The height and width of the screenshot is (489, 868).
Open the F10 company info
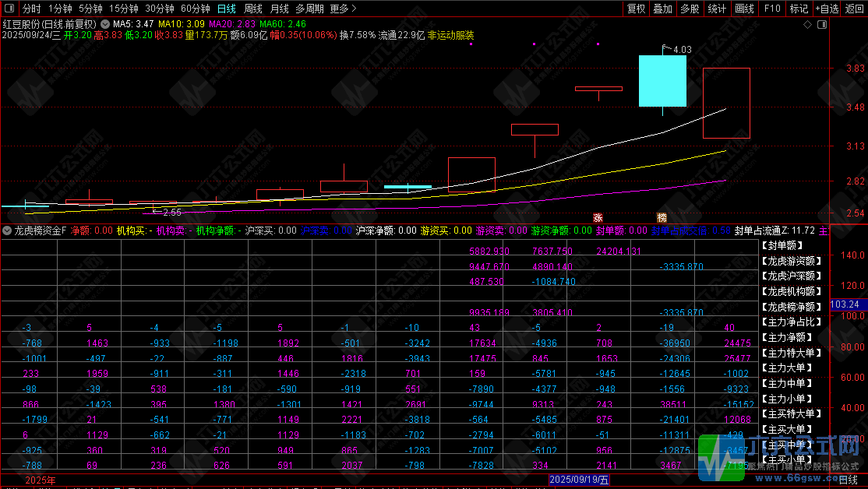click(772, 9)
